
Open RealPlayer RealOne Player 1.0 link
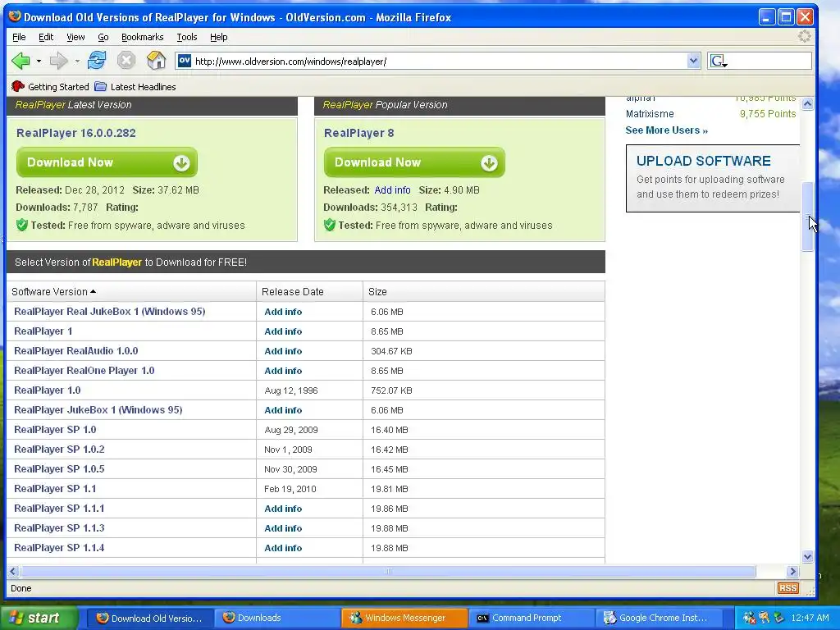click(84, 370)
